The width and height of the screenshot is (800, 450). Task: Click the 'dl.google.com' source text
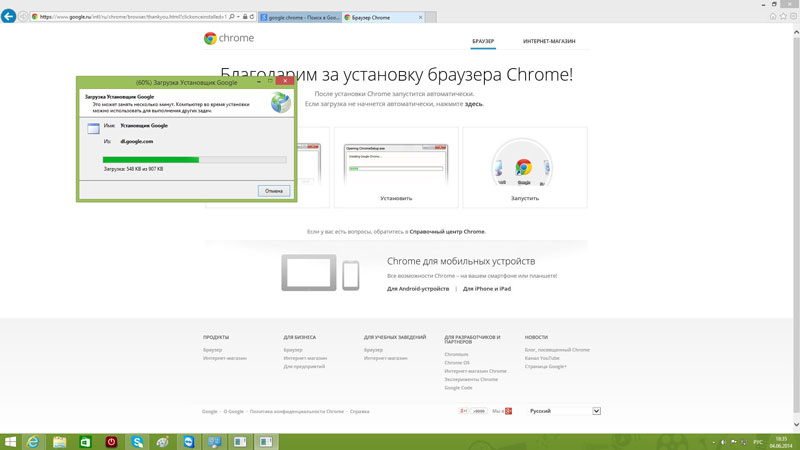point(137,142)
